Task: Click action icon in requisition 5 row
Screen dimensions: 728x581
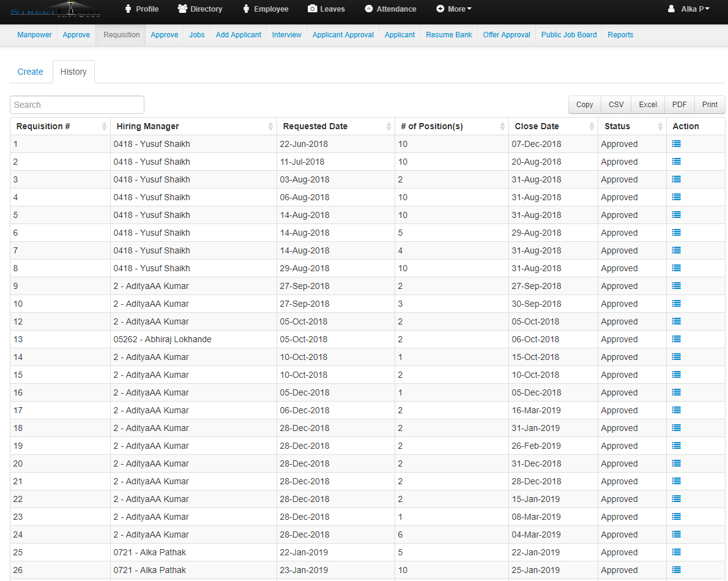Action: click(676, 215)
